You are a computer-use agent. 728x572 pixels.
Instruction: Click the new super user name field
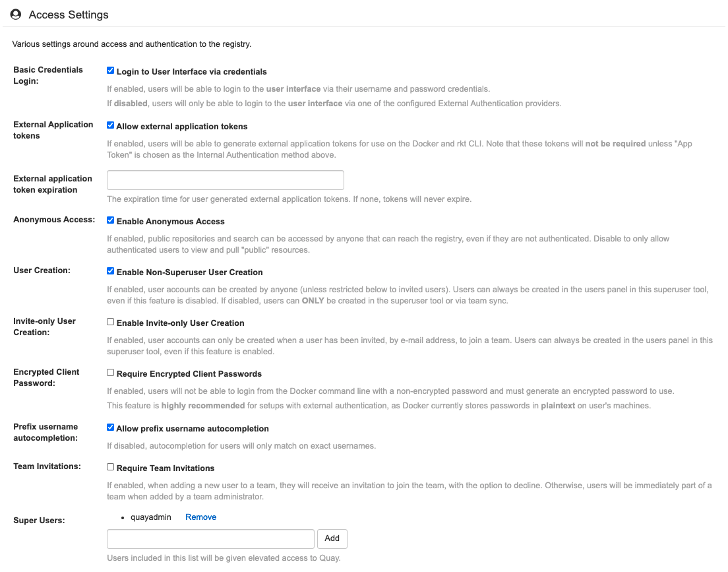pyautogui.click(x=210, y=538)
